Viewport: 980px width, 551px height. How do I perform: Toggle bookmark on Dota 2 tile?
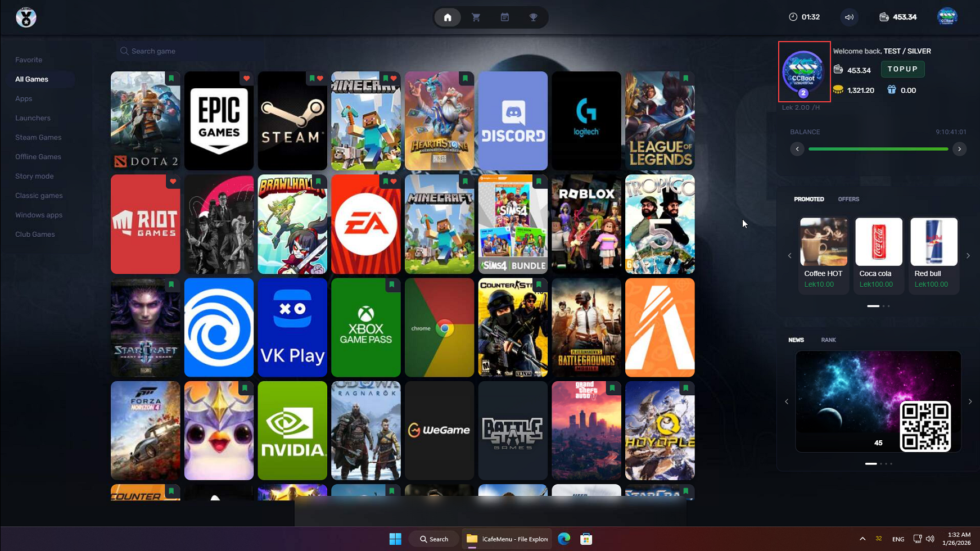[171, 78]
